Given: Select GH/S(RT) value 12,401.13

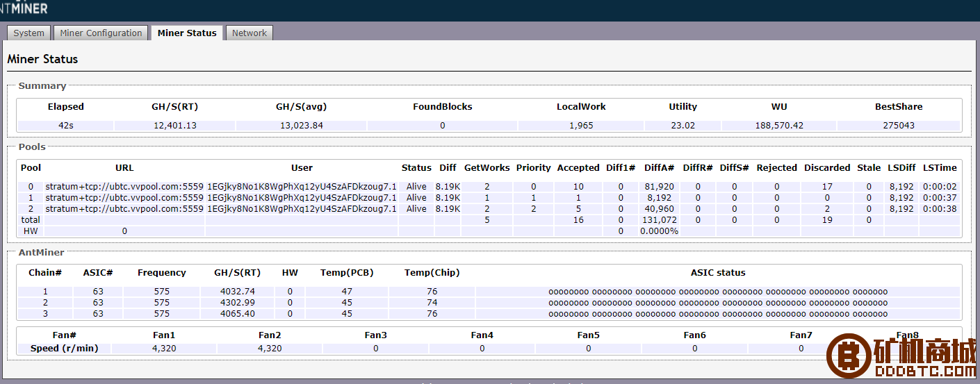Looking at the screenshot, I should coord(175,126).
